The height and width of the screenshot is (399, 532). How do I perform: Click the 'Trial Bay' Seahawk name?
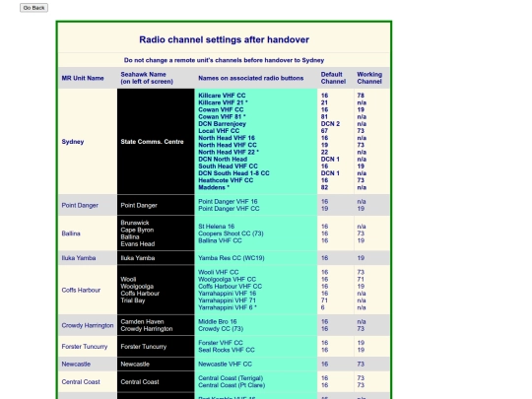coord(133,300)
